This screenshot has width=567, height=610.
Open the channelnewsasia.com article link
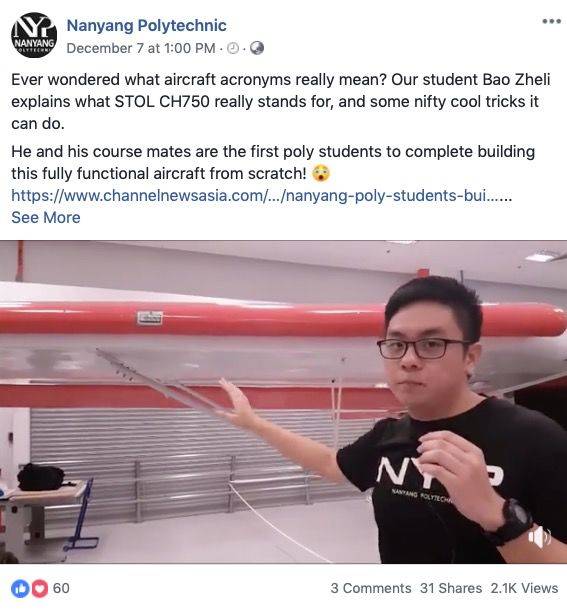coord(261,195)
